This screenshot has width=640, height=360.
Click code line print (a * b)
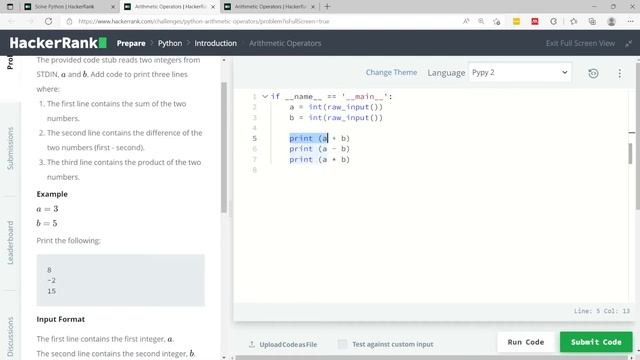320,160
